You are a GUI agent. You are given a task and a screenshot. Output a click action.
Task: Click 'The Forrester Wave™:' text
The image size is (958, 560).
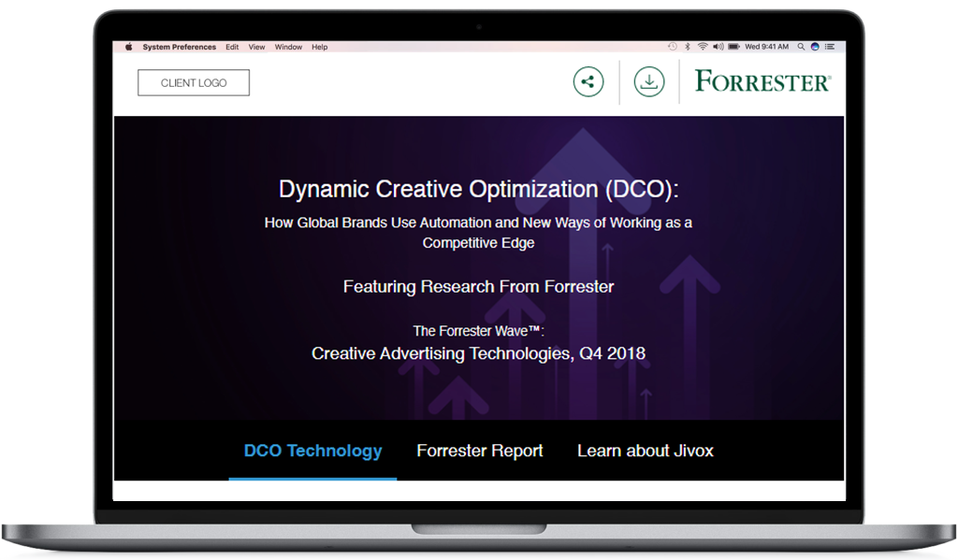[478, 331]
